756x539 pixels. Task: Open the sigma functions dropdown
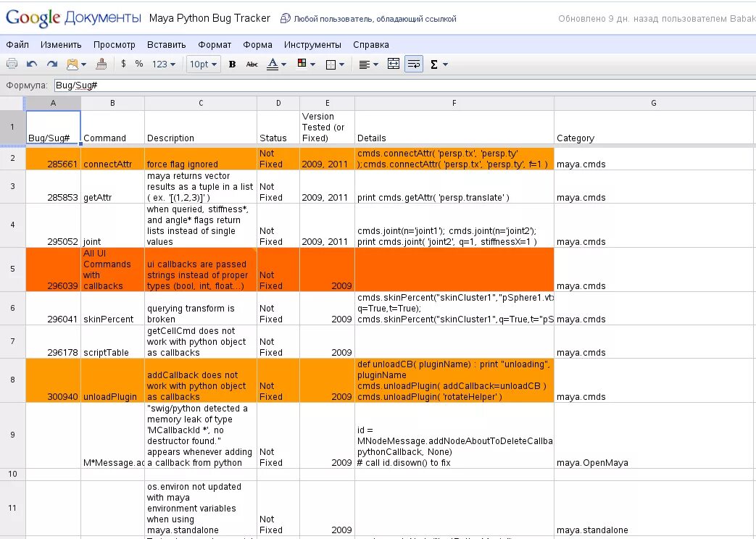439,64
